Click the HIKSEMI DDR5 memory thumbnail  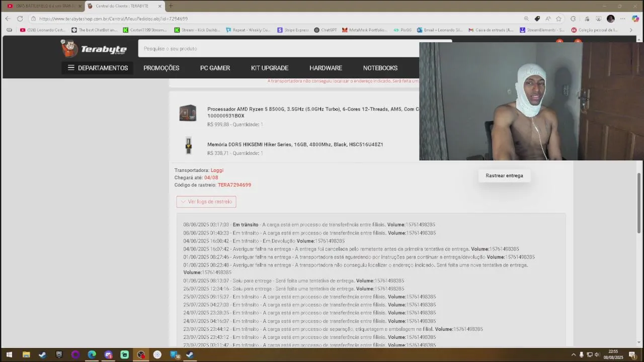(188, 146)
